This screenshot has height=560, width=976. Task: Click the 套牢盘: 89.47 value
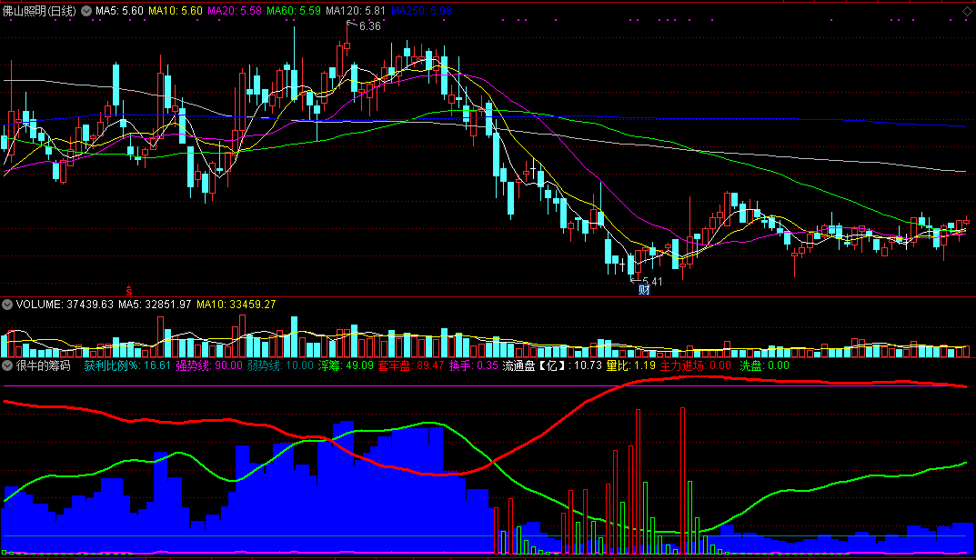411,365
